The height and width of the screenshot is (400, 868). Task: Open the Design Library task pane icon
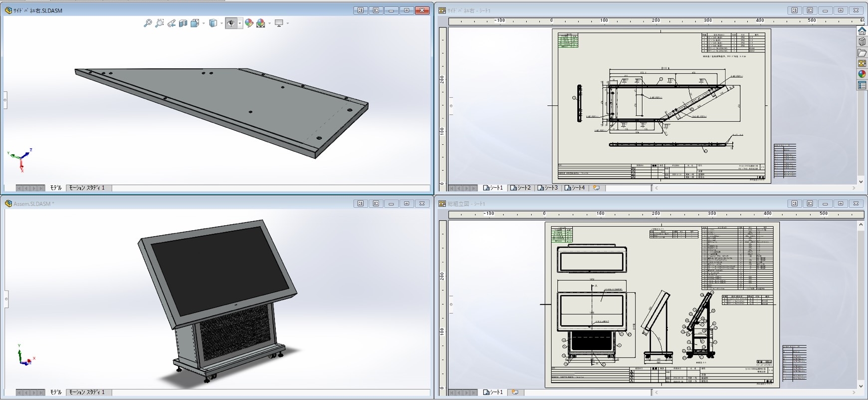pos(862,41)
